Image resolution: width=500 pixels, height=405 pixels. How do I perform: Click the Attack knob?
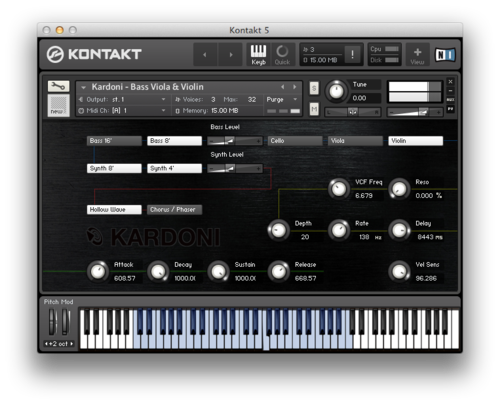pos(98,271)
